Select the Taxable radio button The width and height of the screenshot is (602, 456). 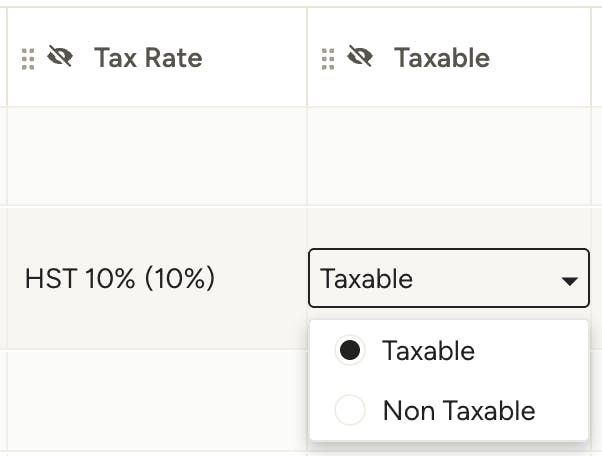tap(350, 350)
